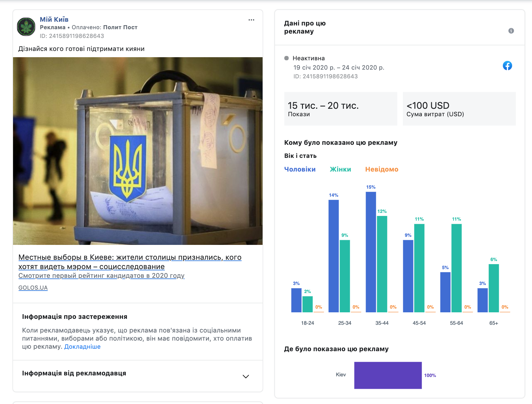Click the Смотрите первый рейтинг кандидатов subtitle
Image resolution: width=532 pixels, height=404 pixels.
[101, 276]
